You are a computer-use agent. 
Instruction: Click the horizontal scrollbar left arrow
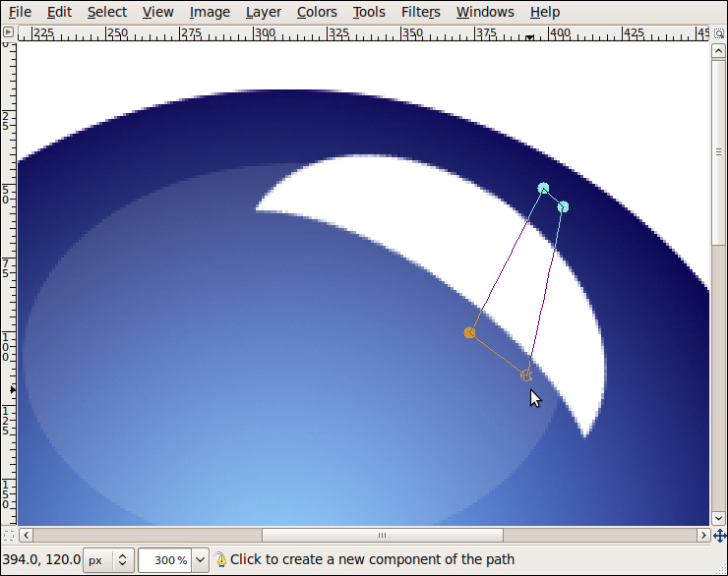coord(26,535)
